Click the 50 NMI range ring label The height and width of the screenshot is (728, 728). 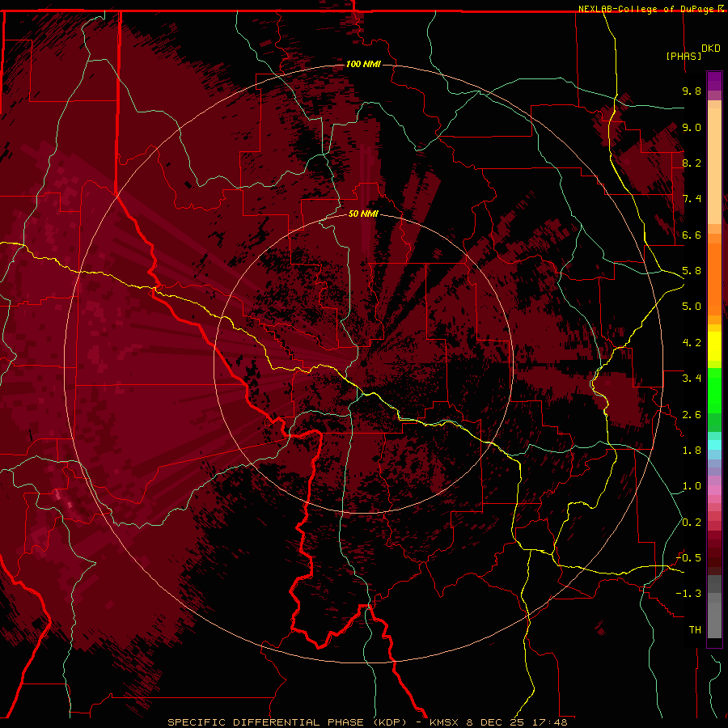pyautogui.click(x=363, y=214)
